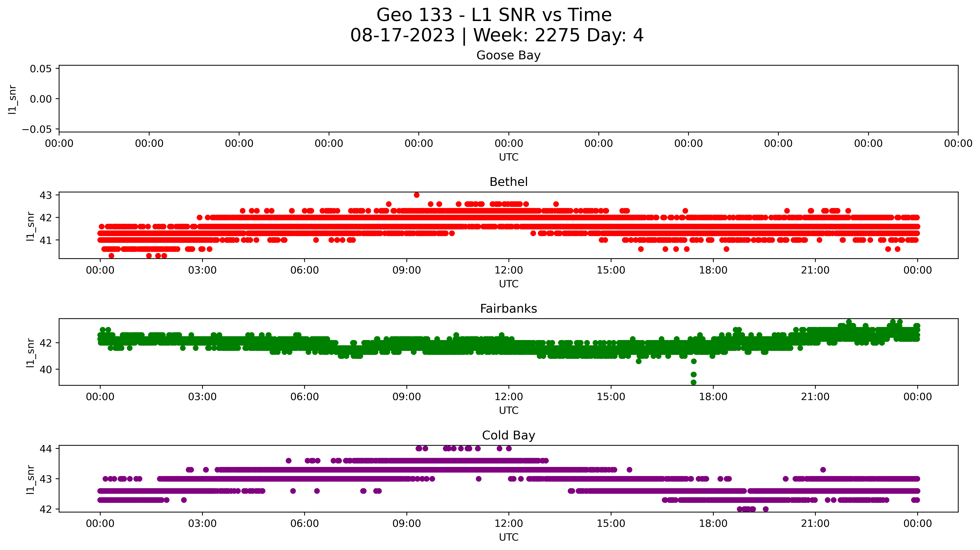Click the 43 y-tick on Bethel plot
980x550 pixels.
[x=46, y=195]
